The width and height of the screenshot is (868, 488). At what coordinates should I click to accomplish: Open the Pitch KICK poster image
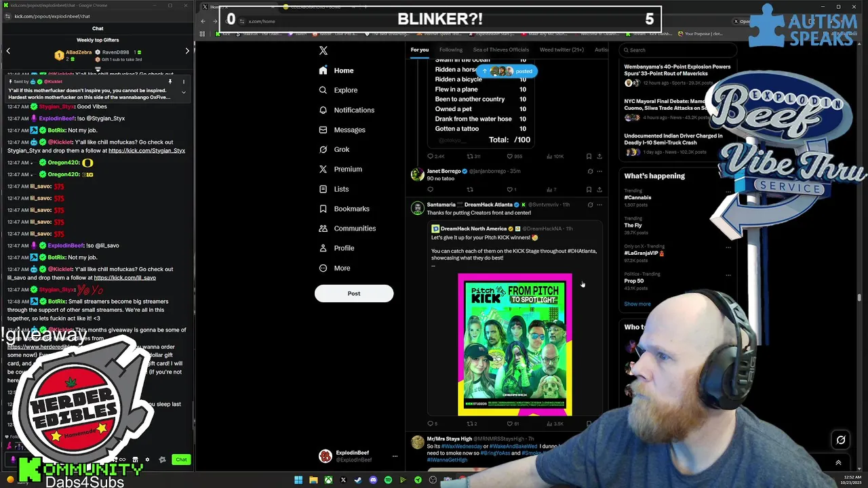(x=515, y=344)
